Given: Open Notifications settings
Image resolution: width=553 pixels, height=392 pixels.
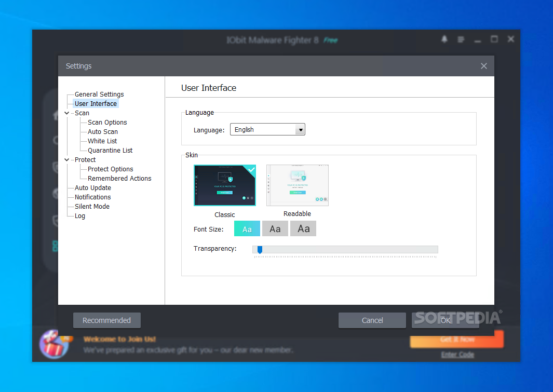Looking at the screenshot, I should (93, 197).
